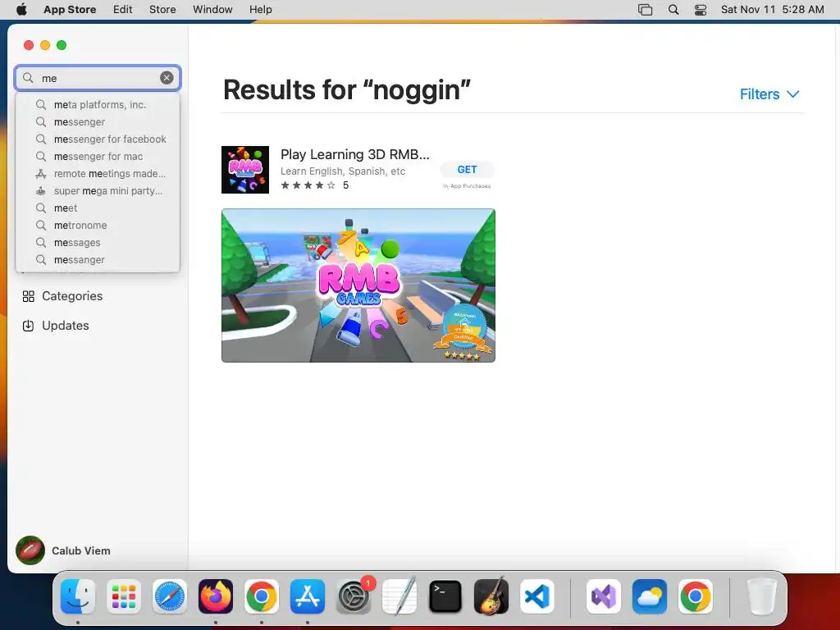
Task: Open Spotlight search in menu bar
Action: point(673,10)
